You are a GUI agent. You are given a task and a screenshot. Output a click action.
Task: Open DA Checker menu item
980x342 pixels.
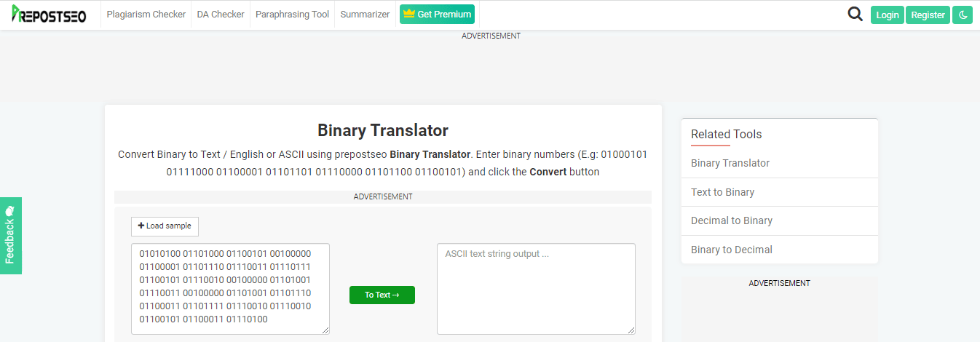pyautogui.click(x=221, y=15)
